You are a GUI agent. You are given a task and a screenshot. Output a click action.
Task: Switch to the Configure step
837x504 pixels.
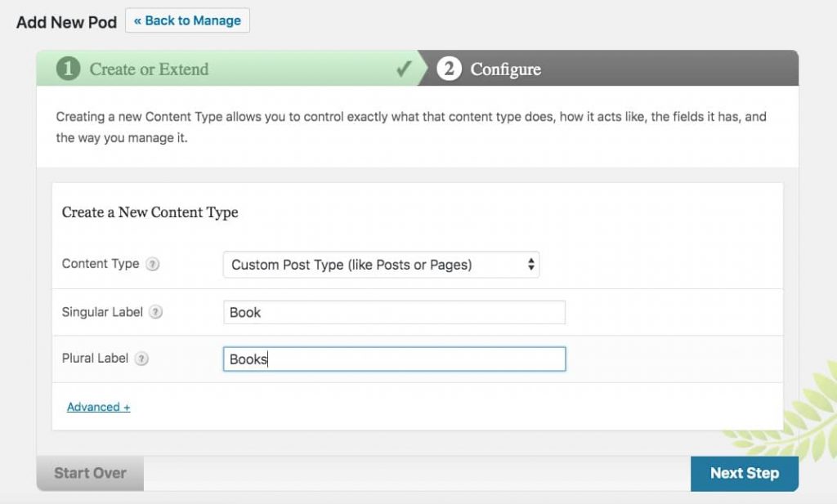point(505,69)
